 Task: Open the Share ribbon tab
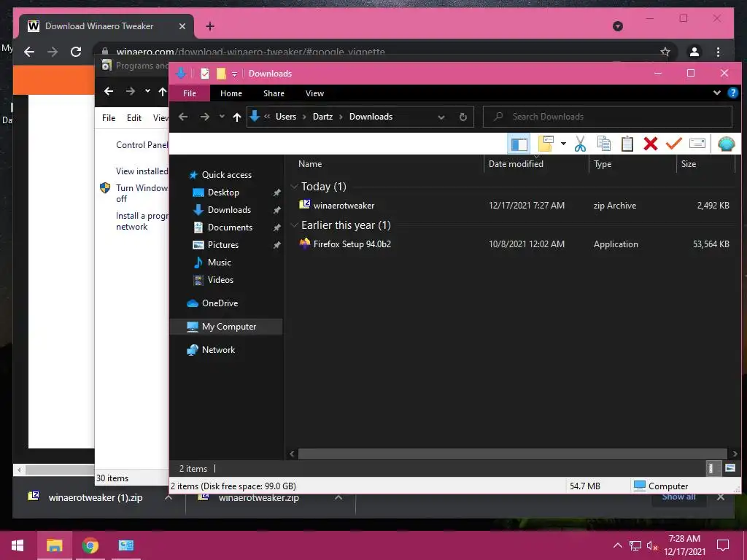[274, 93]
